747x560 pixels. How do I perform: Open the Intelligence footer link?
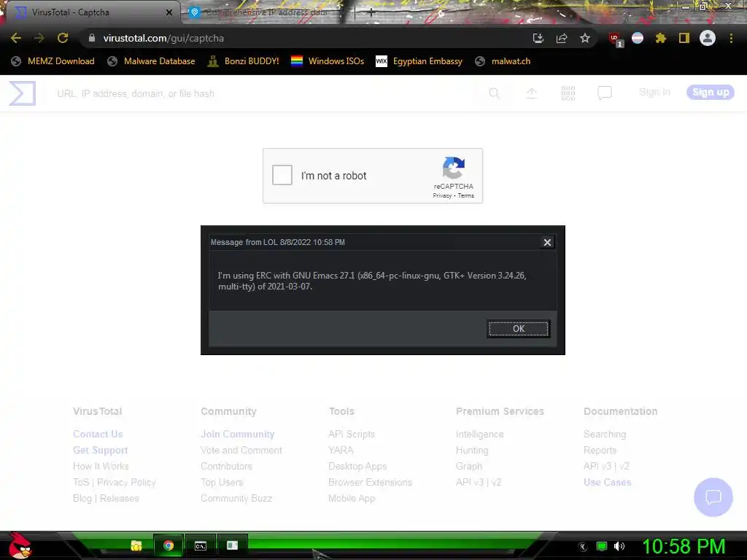point(480,434)
